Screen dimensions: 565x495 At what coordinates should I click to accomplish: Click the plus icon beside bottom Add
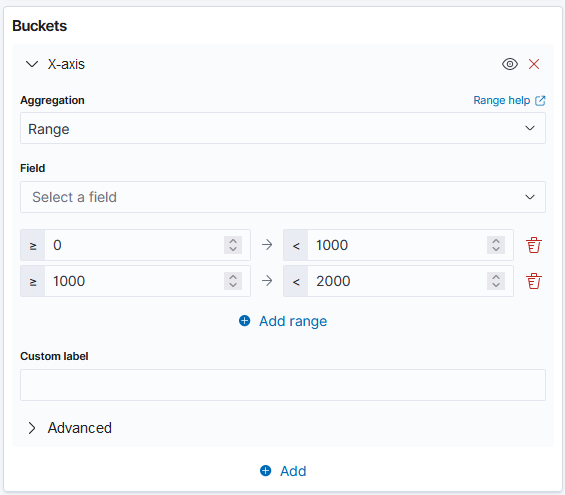coord(266,471)
